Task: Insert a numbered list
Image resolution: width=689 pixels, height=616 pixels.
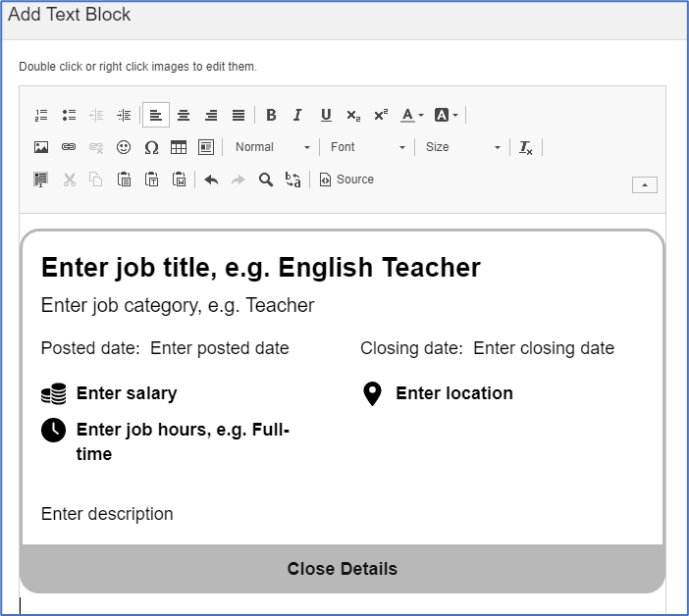Action: click(41, 115)
